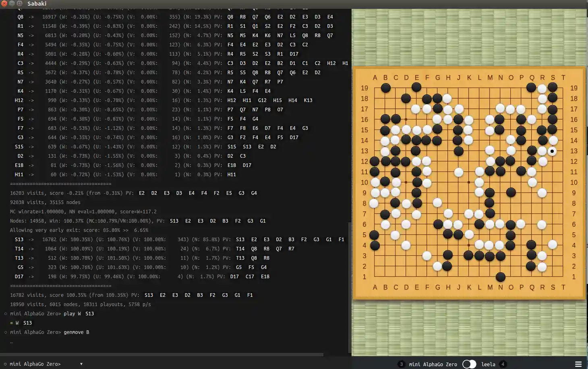Click the console's horizontal scrollbar
Image resolution: width=588 pixels, height=369 pixels.
[x=162, y=354]
